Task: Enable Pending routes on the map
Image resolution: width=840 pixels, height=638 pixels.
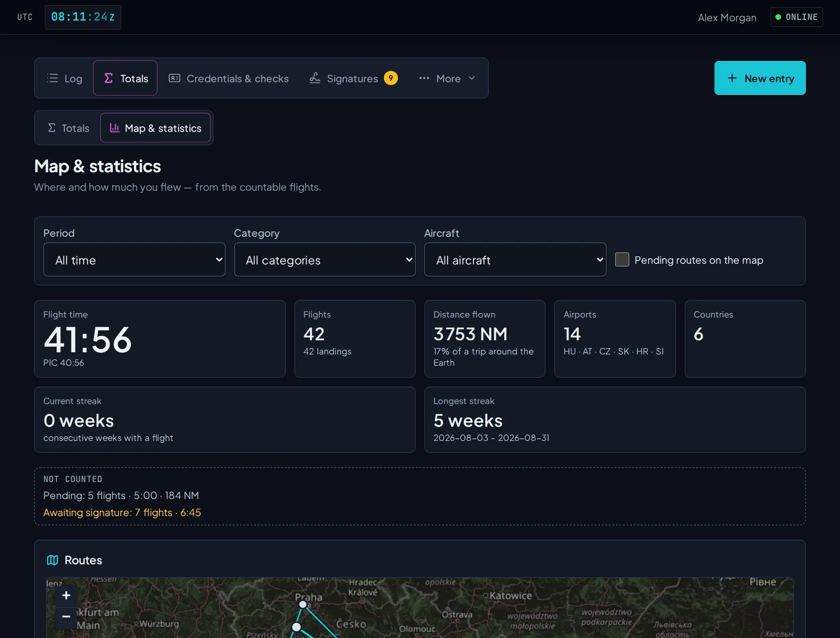Action: pos(622,260)
